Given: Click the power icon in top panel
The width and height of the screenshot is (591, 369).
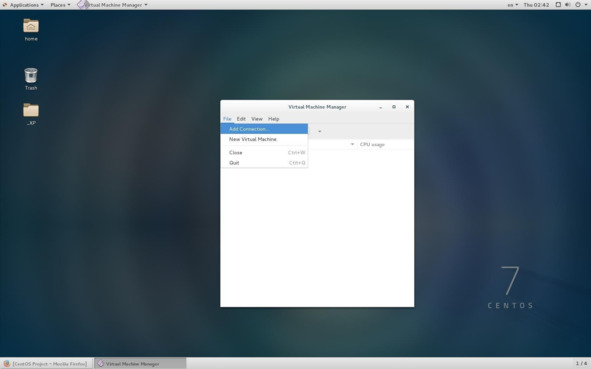Looking at the screenshot, I should tap(578, 5).
